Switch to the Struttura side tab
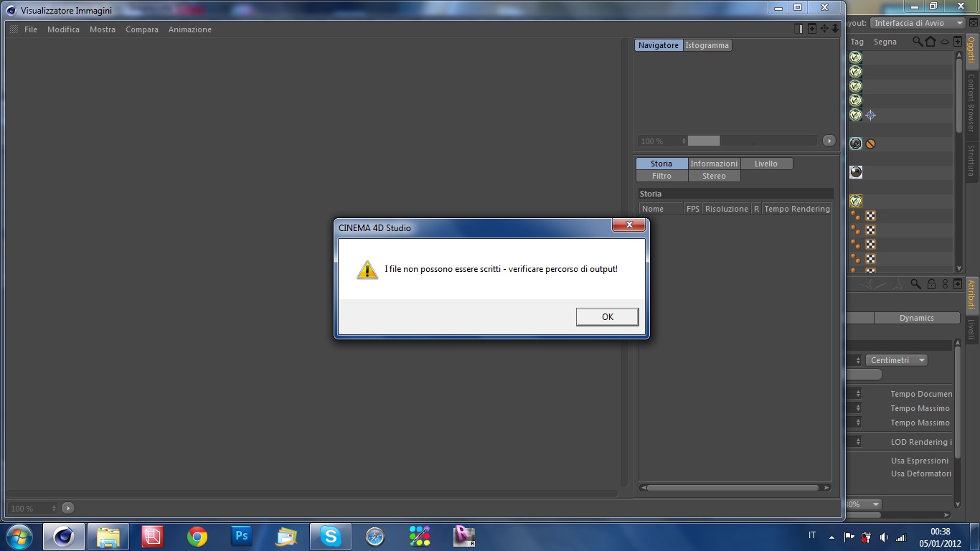 [x=971, y=161]
